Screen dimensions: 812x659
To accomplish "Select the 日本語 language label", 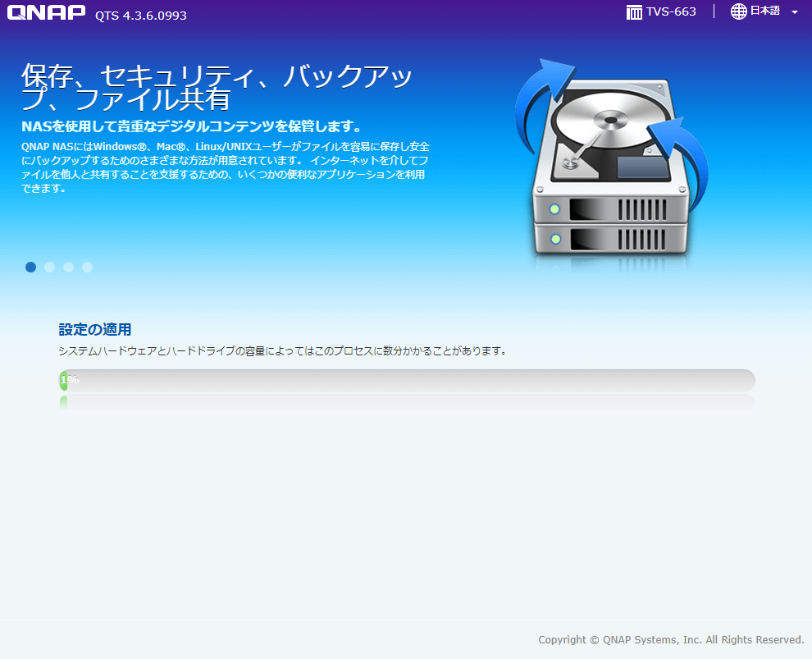I will [x=765, y=11].
